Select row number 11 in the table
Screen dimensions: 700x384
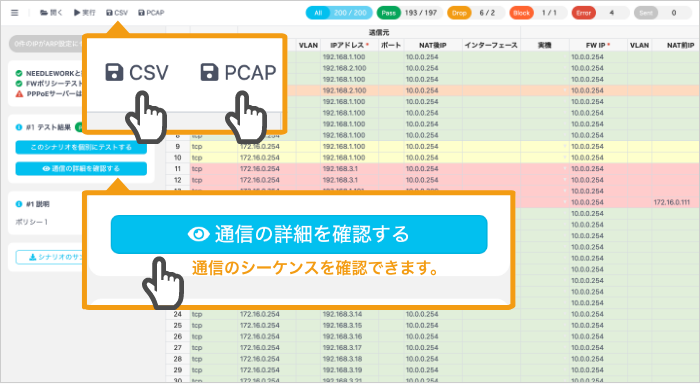click(178, 169)
